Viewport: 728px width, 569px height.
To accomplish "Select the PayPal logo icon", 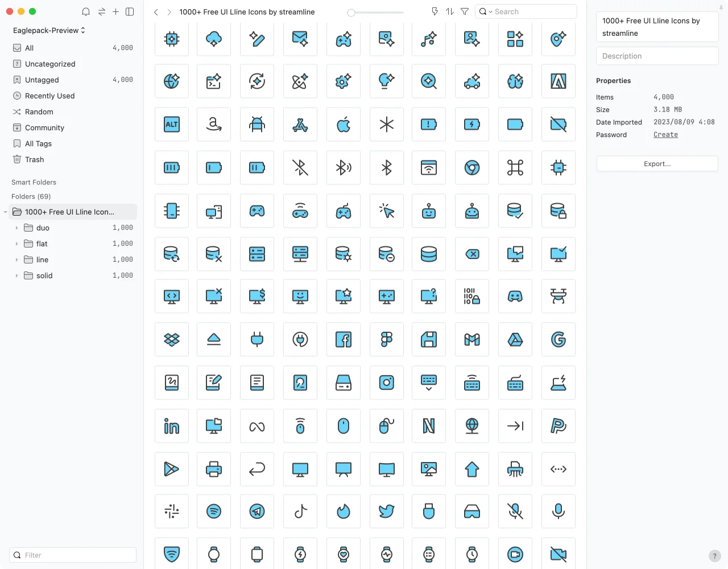I will pos(559,426).
